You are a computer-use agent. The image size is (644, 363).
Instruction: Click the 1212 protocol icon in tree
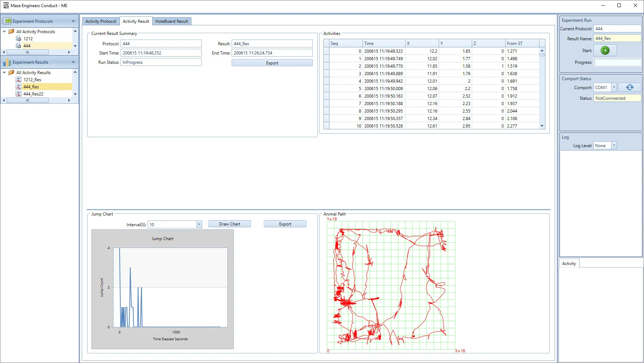click(19, 38)
